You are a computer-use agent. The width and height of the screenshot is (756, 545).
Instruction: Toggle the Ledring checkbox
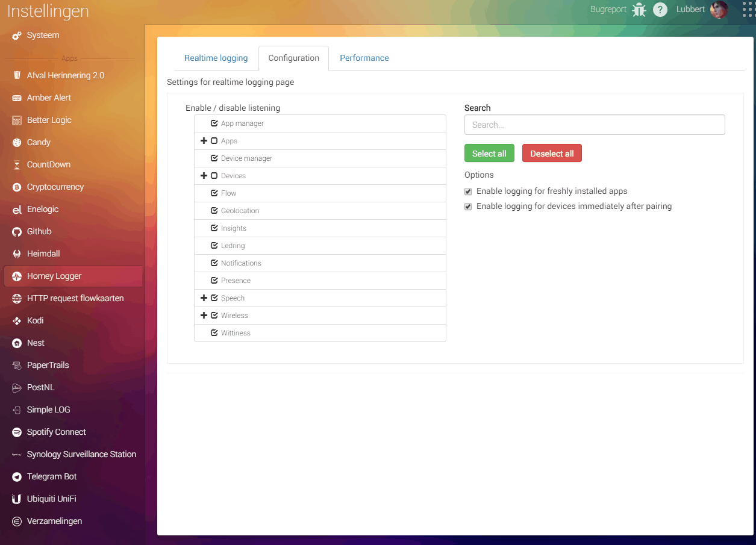[214, 245]
